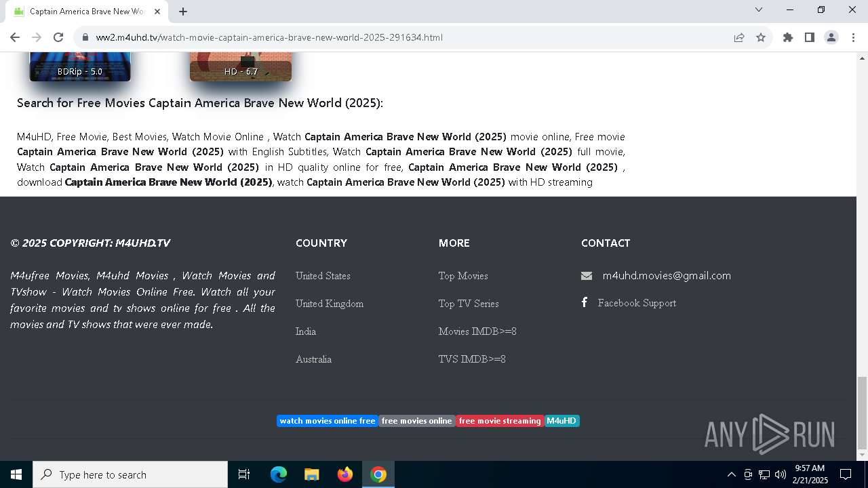
Task: Open Chrome profile avatar
Action: (x=831, y=37)
